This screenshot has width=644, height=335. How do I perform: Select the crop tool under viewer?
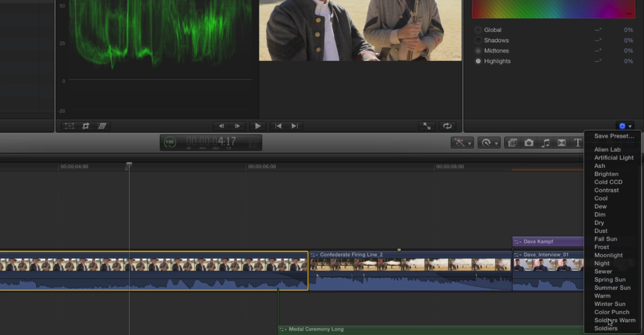pos(86,126)
